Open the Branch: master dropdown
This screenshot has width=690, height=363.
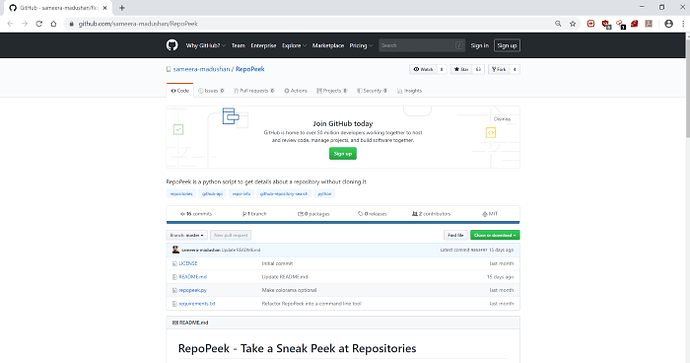pyautogui.click(x=187, y=235)
